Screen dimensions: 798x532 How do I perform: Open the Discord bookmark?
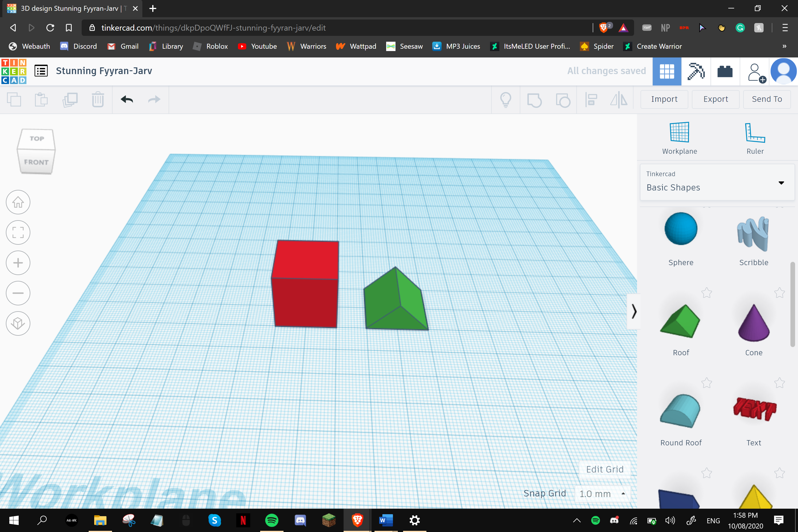tap(78, 46)
